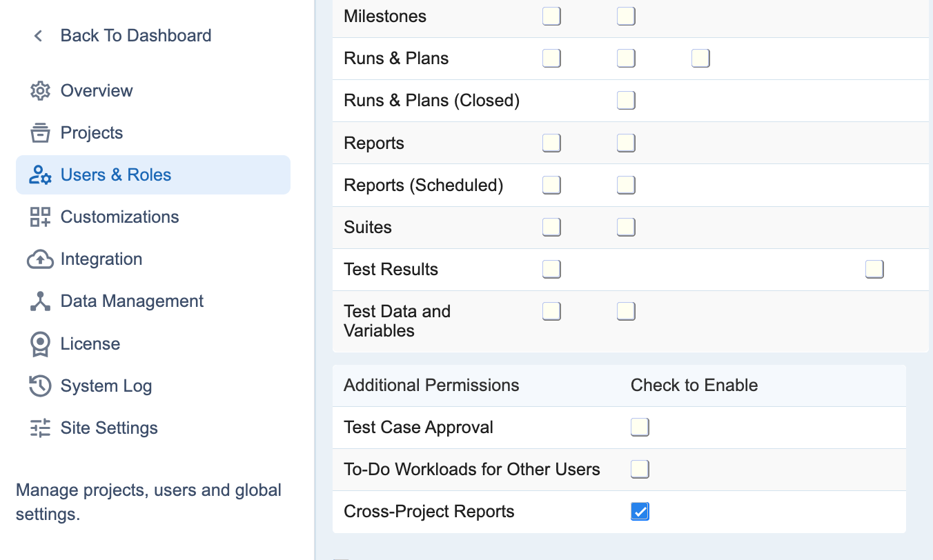
Task: Open the Data Management branch icon
Action: tap(40, 301)
